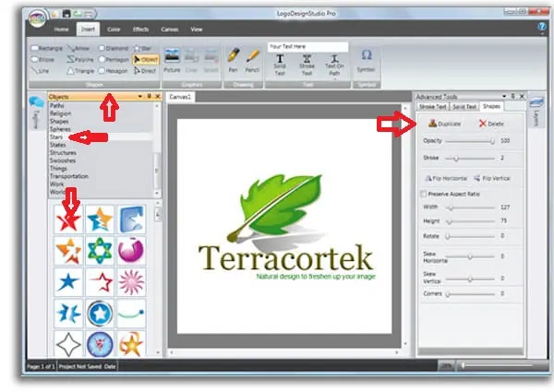Duplicate the selected shape

coord(444,124)
